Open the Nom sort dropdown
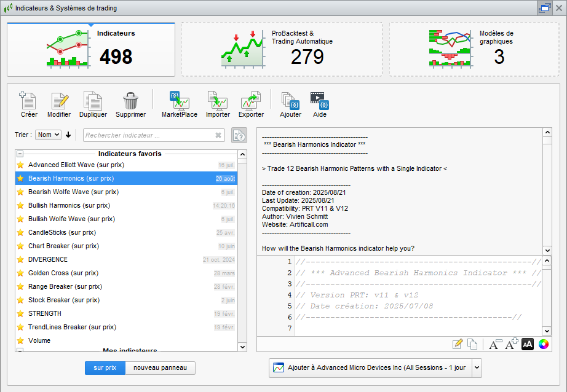567x392 pixels. (49, 135)
